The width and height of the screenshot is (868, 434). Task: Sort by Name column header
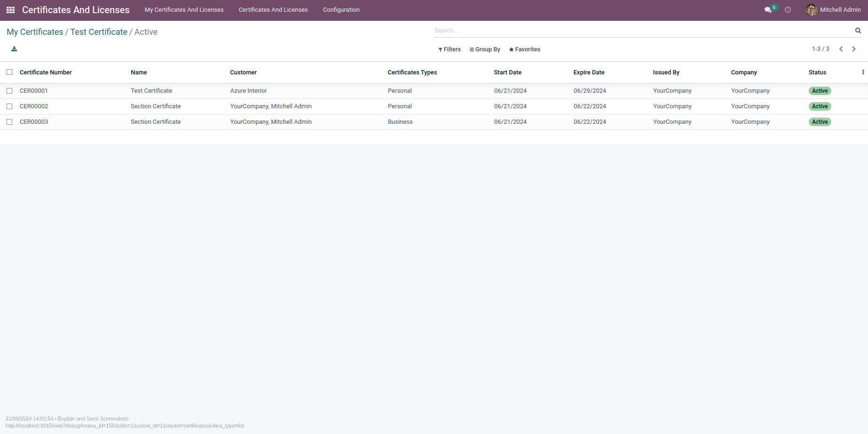pyautogui.click(x=139, y=72)
